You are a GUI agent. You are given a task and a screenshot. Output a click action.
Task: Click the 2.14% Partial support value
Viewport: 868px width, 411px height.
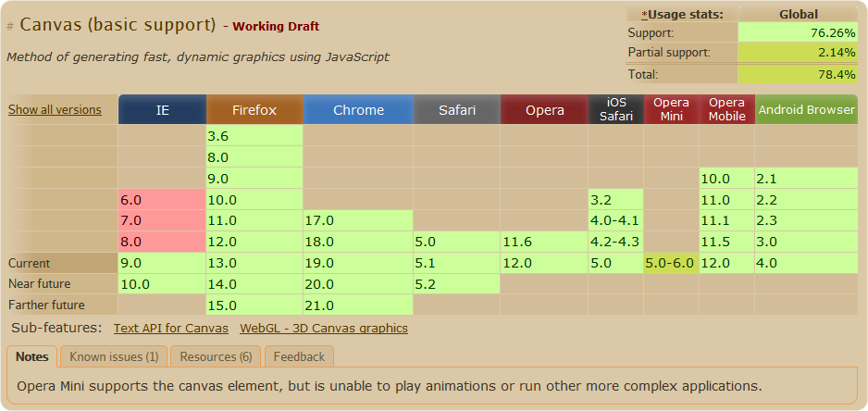tap(799, 53)
